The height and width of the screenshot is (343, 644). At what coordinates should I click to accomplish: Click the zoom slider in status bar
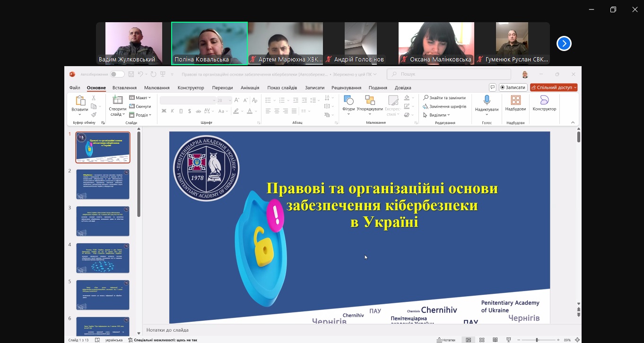click(x=537, y=340)
